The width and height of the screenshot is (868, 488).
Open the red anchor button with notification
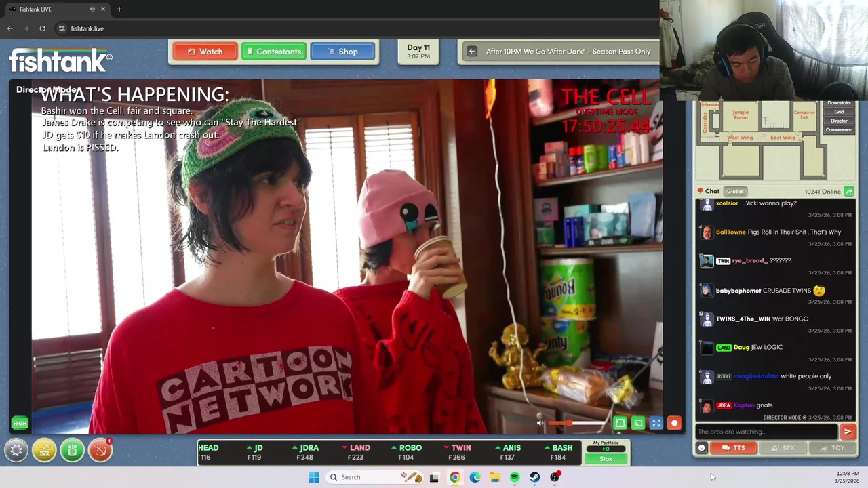[100, 450]
